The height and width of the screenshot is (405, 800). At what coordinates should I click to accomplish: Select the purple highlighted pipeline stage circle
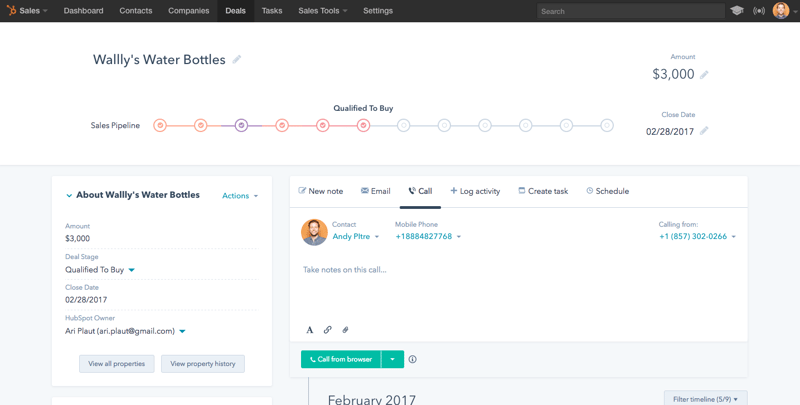(241, 126)
